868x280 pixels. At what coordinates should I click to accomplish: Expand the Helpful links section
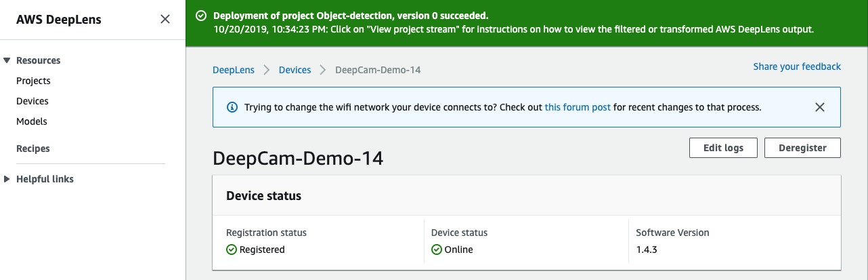[x=7, y=179]
